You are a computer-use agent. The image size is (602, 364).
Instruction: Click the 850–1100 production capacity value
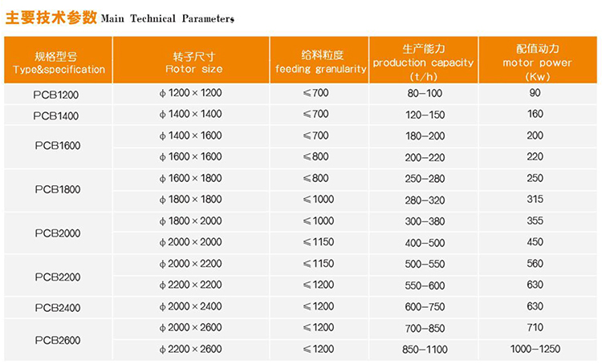coord(425,349)
